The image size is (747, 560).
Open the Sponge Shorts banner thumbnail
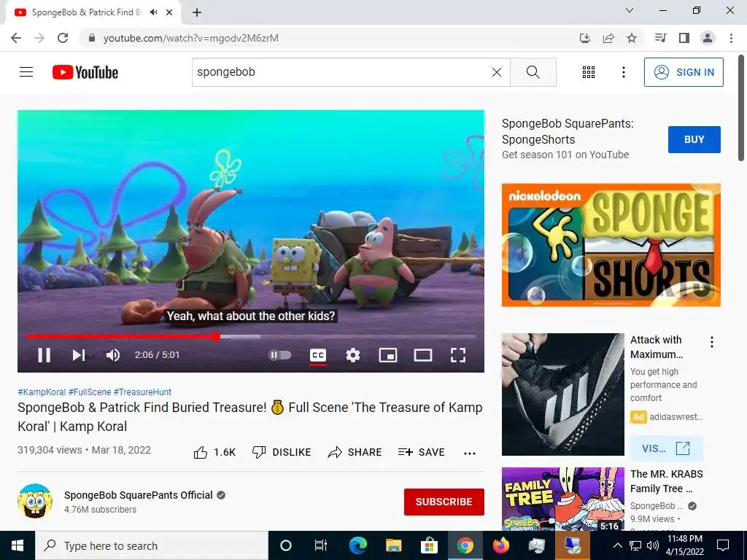[611, 245]
